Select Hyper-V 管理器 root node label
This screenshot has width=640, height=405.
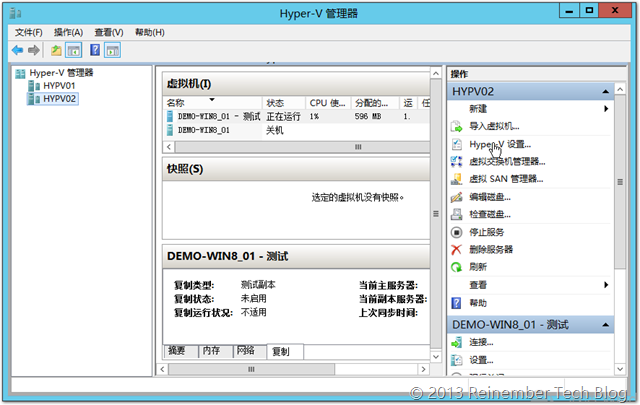click(61, 73)
